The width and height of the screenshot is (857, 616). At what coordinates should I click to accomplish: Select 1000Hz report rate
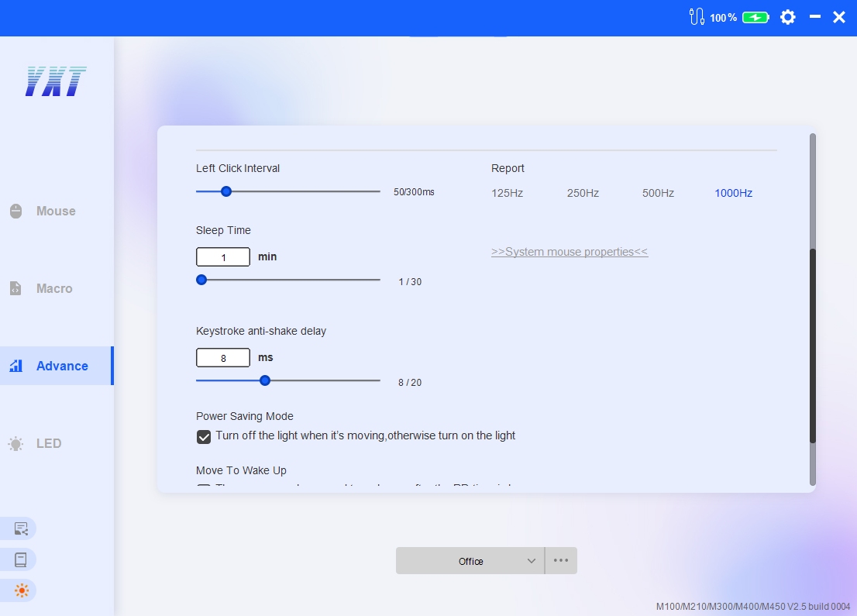pyautogui.click(x=733, y=193)
